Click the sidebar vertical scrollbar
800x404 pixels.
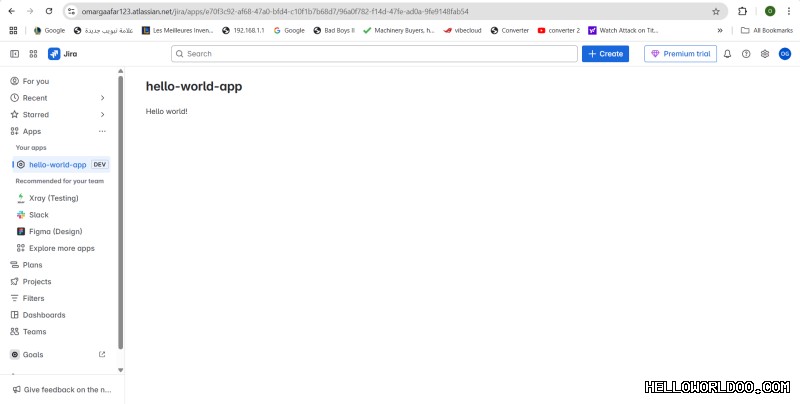click(120, 212)
